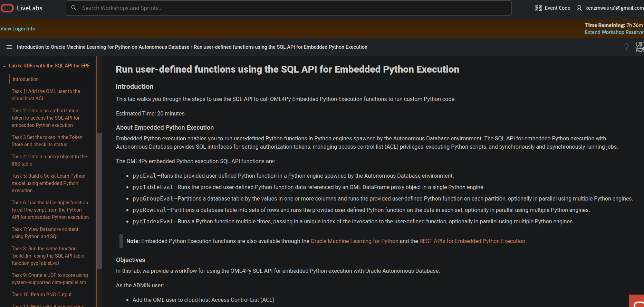The height and width of the screenshot is (307, 644).
Task: Collapse the Lab 6 UDFs section
Action: tap(4, 66)
